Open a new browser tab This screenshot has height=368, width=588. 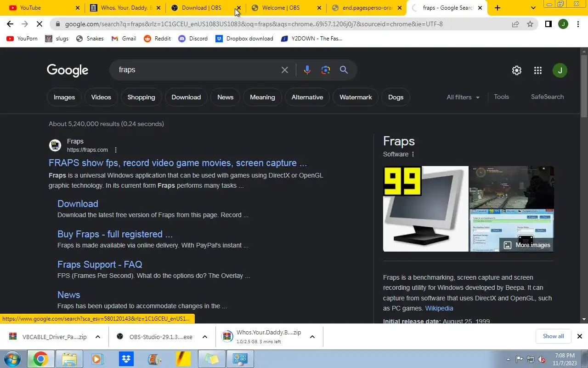tap(498, 8)
